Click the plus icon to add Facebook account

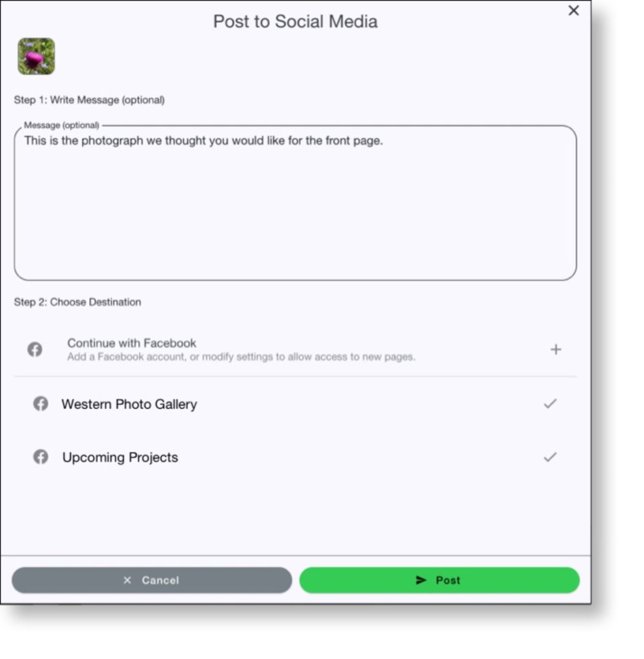coord(556,349)
